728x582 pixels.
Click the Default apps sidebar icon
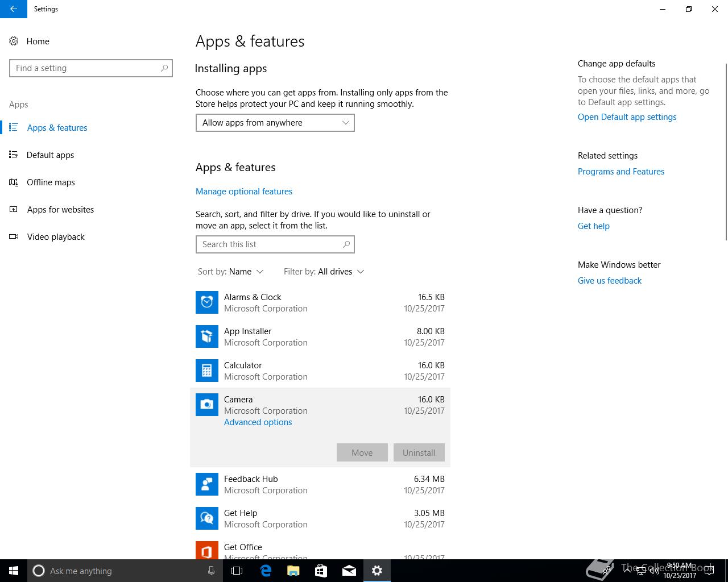14,155
